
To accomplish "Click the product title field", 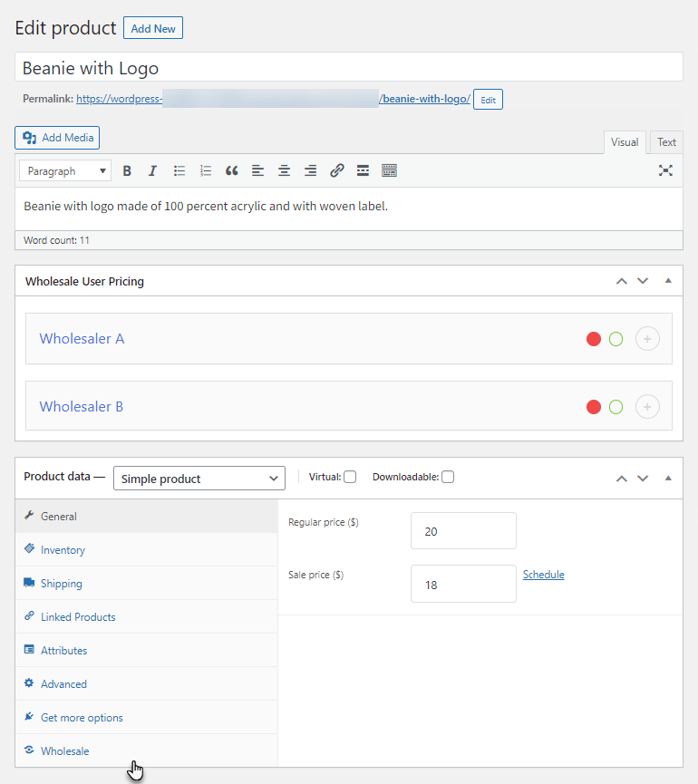I will (349, 67).
